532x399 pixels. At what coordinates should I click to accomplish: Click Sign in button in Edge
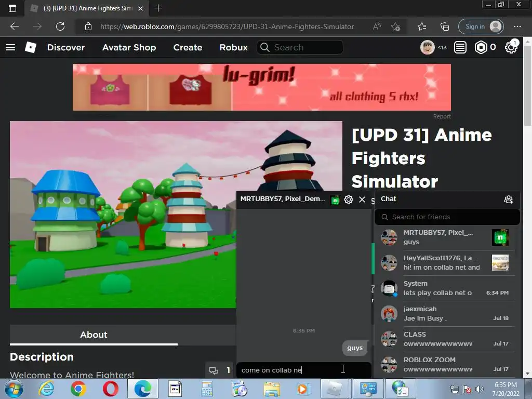(x=481, y=26)
